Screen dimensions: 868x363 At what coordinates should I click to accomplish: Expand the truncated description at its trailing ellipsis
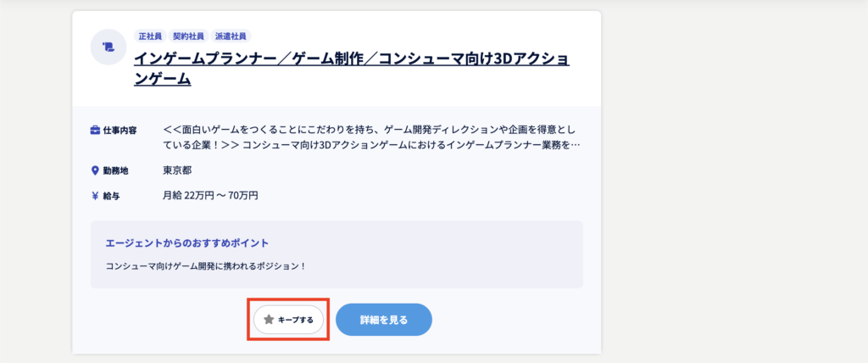[x=576, y=145]
